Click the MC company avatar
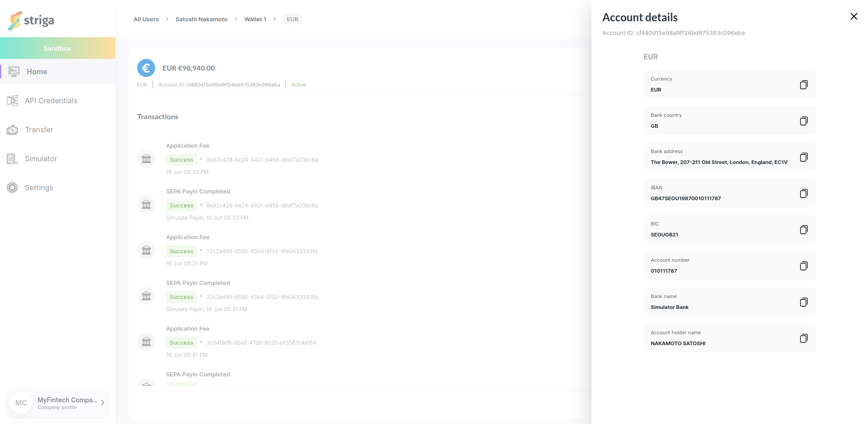868x424 pixels. 21,403
